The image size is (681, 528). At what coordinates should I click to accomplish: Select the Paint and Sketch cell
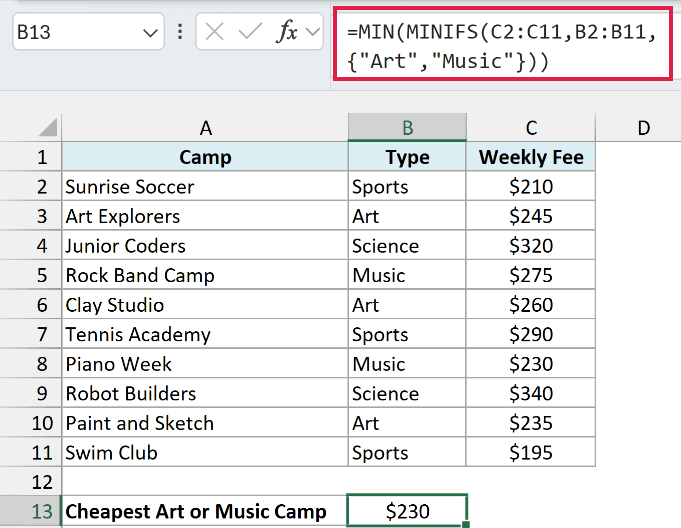click(205, 422)
